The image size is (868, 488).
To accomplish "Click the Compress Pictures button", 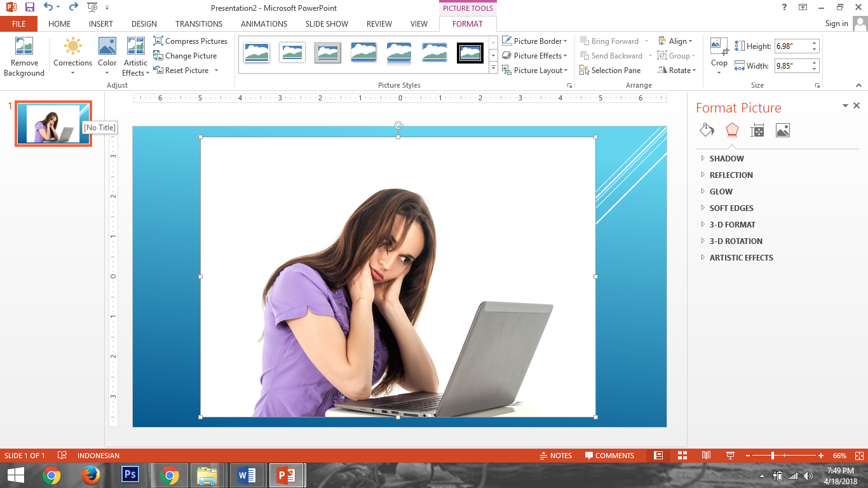I will pyautogui.click(x=191, y=41).
